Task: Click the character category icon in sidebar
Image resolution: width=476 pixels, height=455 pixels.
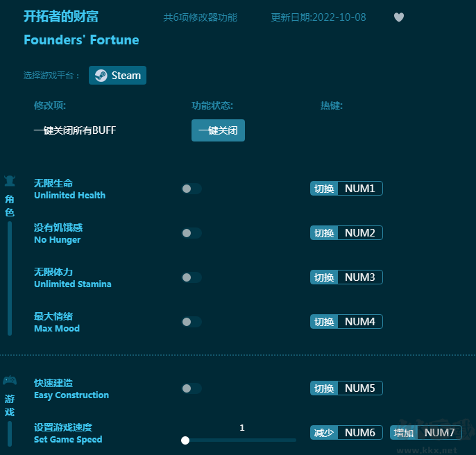Action: tap(10, 182)
